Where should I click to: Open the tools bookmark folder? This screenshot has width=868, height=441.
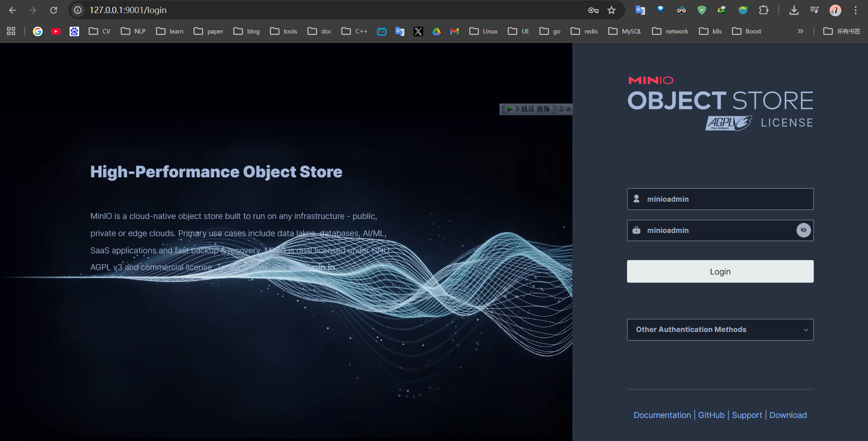(284, 31)
